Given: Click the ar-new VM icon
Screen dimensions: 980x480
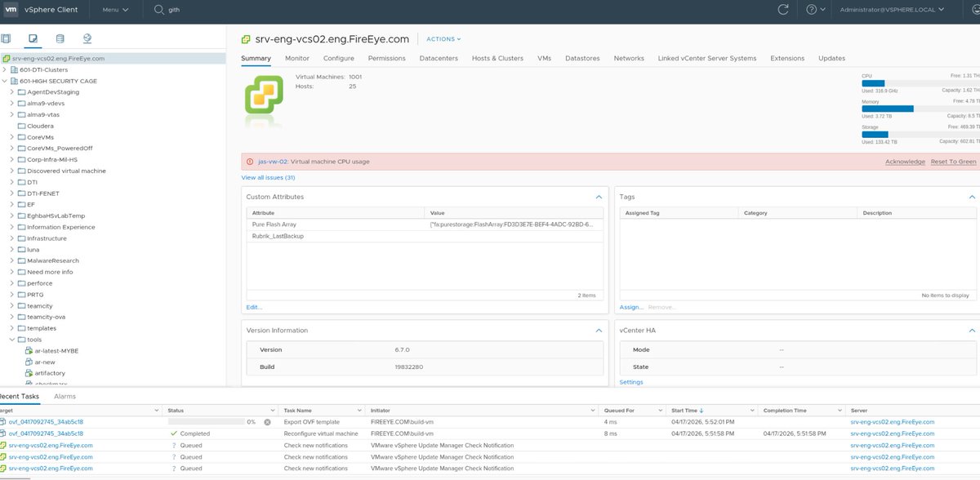Looking at the screenshot, I should [29, 362].
